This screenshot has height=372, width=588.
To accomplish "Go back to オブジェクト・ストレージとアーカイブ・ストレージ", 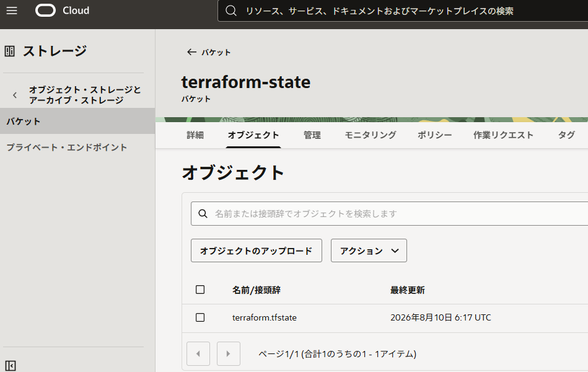I will pos(85,95).
